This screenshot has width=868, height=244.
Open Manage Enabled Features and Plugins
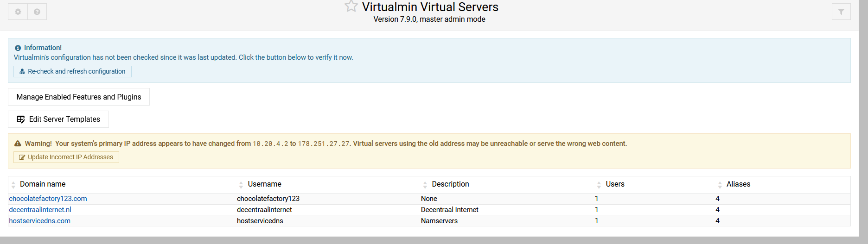click(x=79, y=97)
